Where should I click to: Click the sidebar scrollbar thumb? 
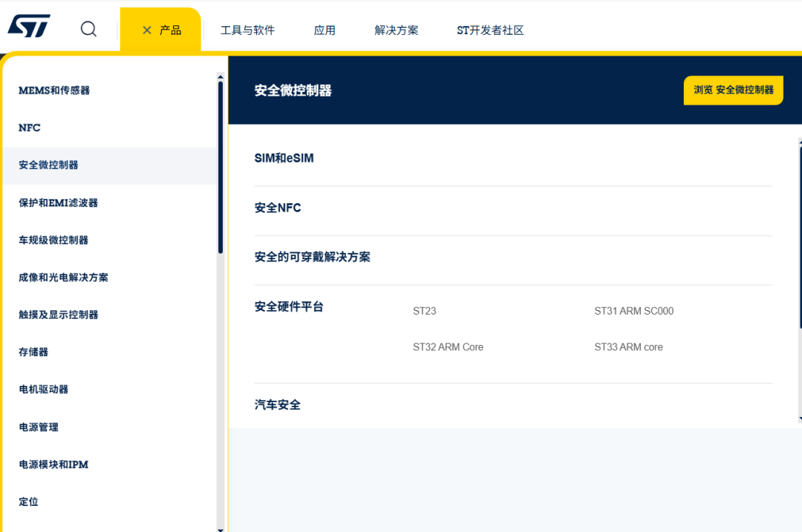(221, 168)
